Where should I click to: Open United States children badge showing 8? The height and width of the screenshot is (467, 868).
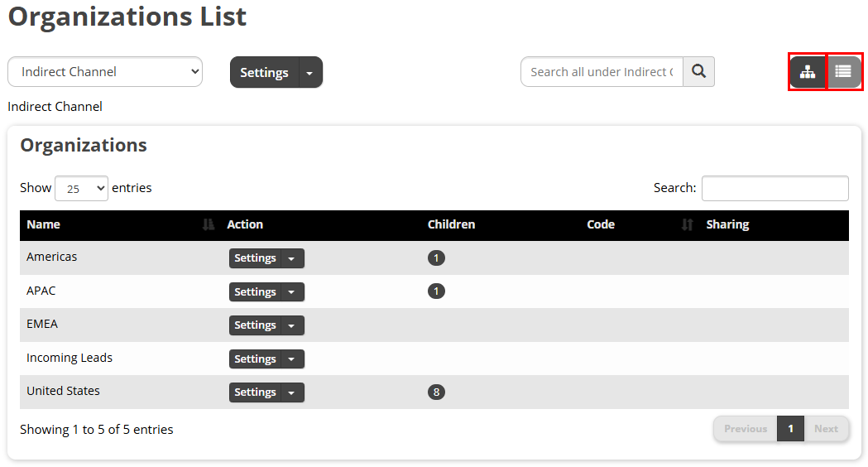436,392
